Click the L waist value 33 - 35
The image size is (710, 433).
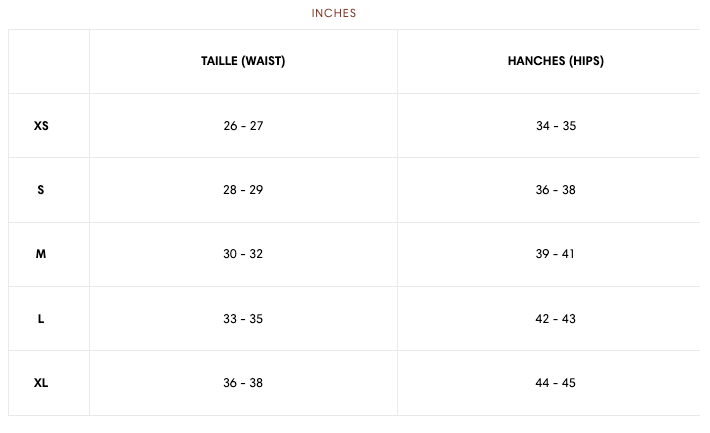(x=243, y=319)
